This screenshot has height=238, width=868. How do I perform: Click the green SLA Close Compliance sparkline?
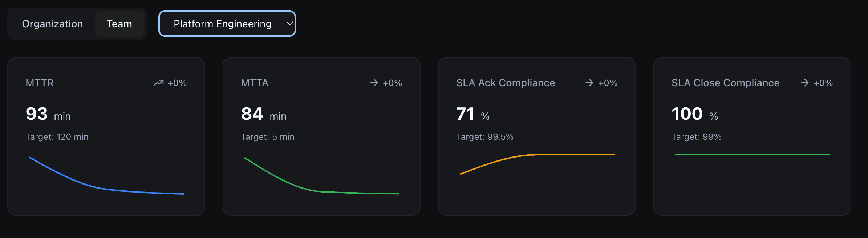point(752,155)
